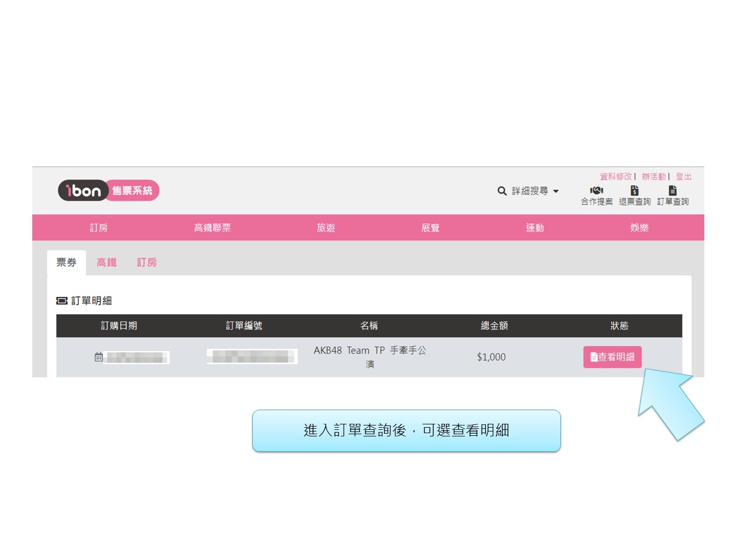Open 退票查詢 refund icon
This screenshot has height=560, width=747.
634,190
